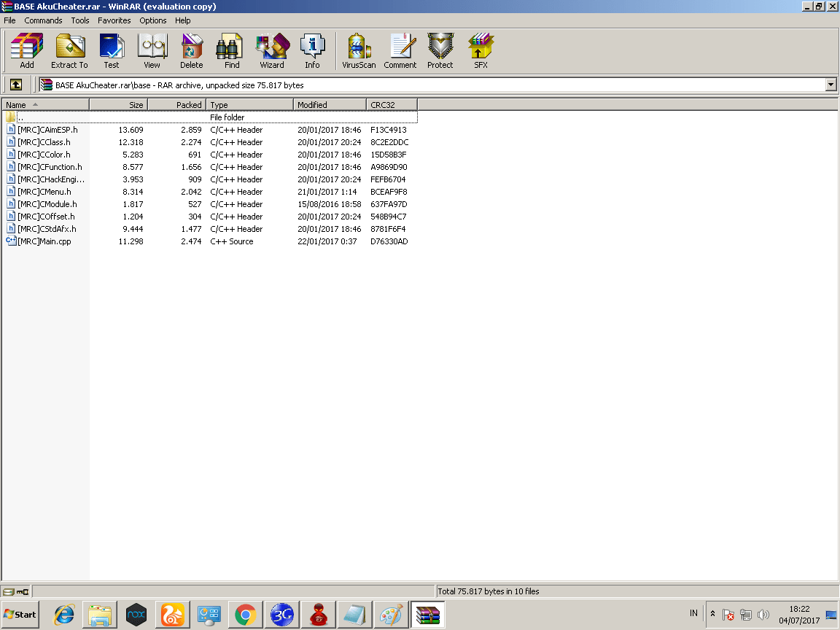
Task: Click the volume speaker tray icon
Action: [x=763, y=615]
